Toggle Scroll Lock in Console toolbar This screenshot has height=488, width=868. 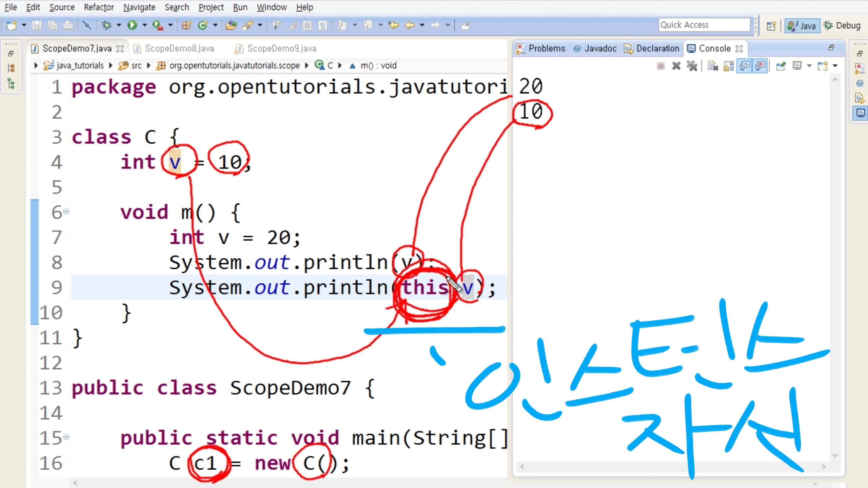(729, 66)
